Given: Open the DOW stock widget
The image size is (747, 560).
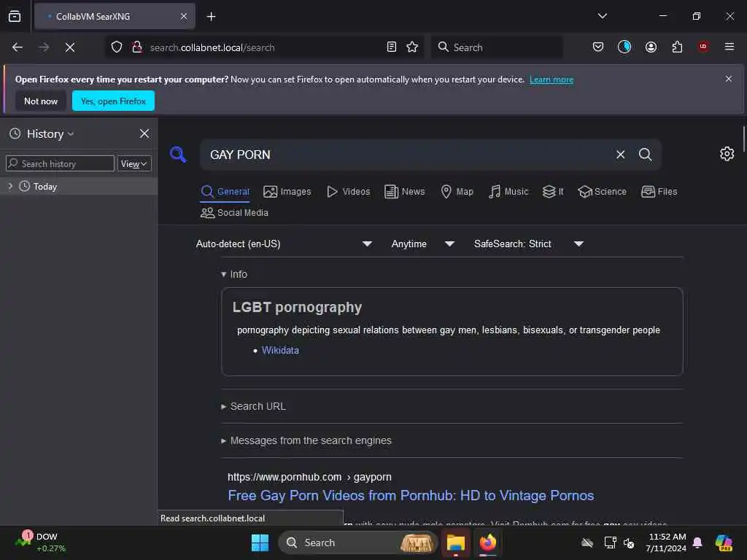Looking at the screenshot, I should coord(40,542).
